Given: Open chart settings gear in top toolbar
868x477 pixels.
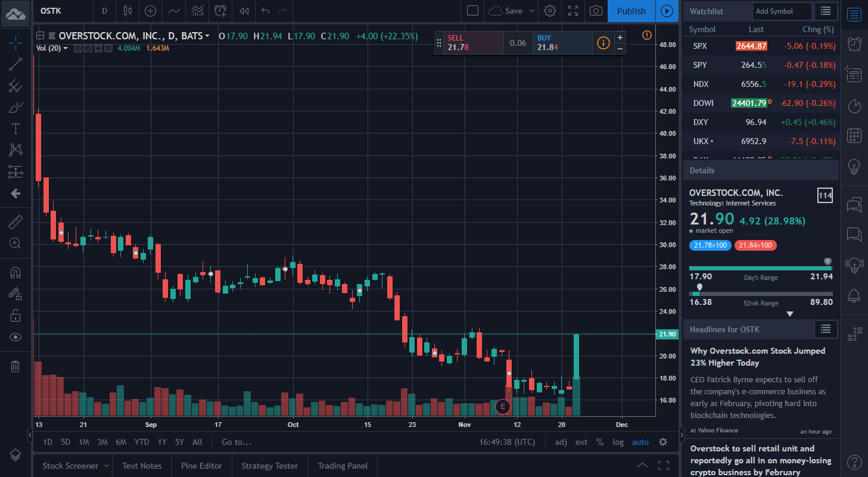Looking at the screenshot, I should [550, 11].
